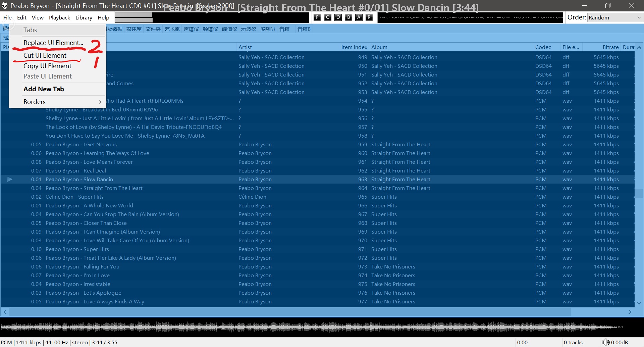Sort by the Item index column header

click(344, 47)
